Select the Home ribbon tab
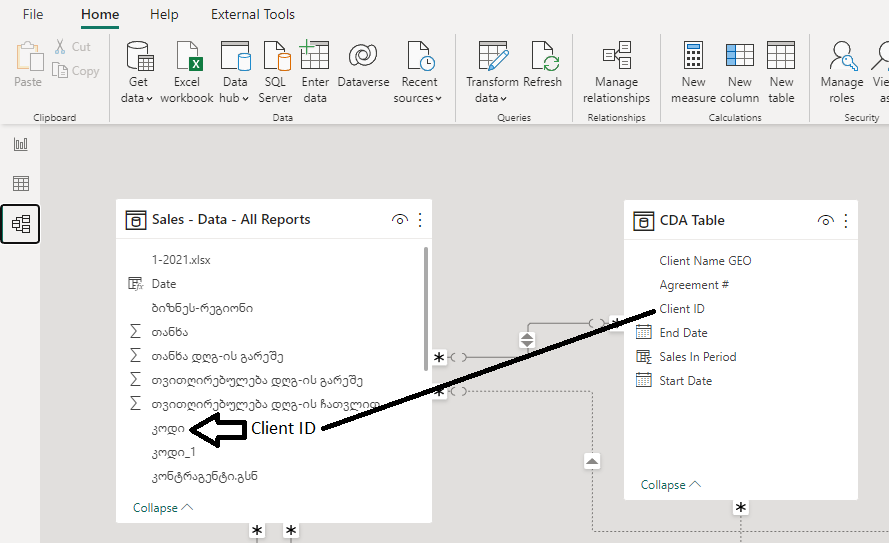This screenshot has width=889, height=543. point(100,14)
